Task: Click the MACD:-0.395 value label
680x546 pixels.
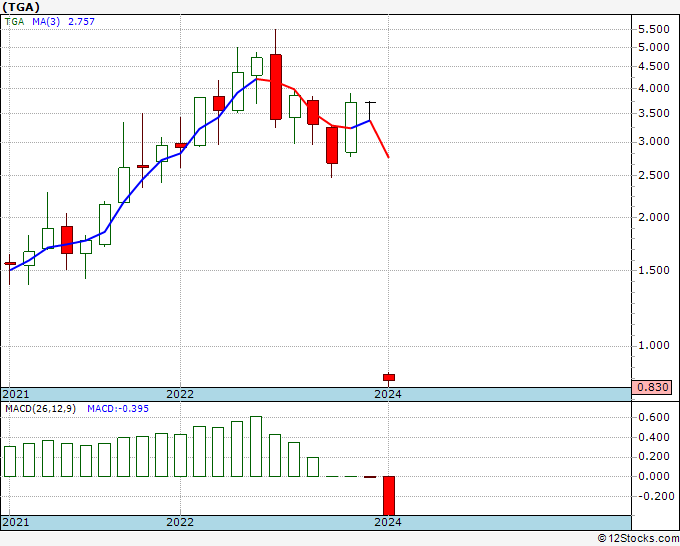Action: tap(118, 409)
